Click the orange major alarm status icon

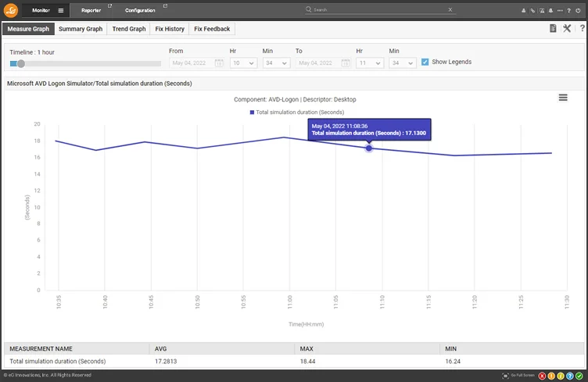pos(551,376)
